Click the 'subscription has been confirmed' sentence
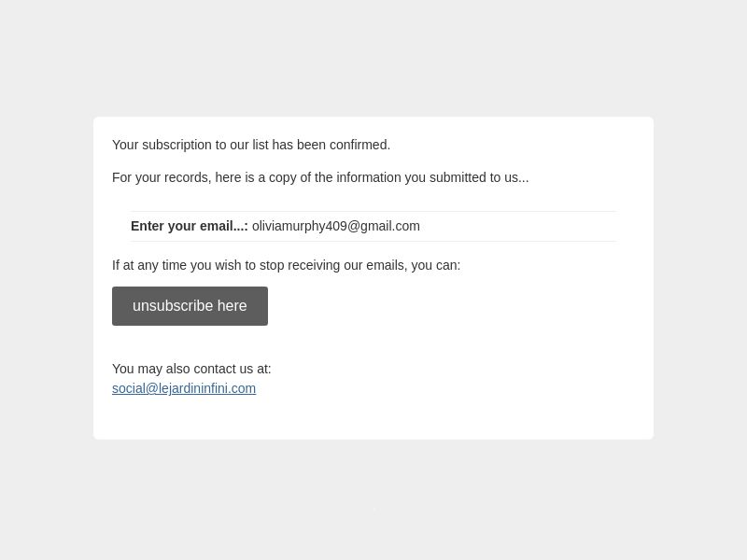The width and height of the screenshot is (747, 560). (251, 145)
